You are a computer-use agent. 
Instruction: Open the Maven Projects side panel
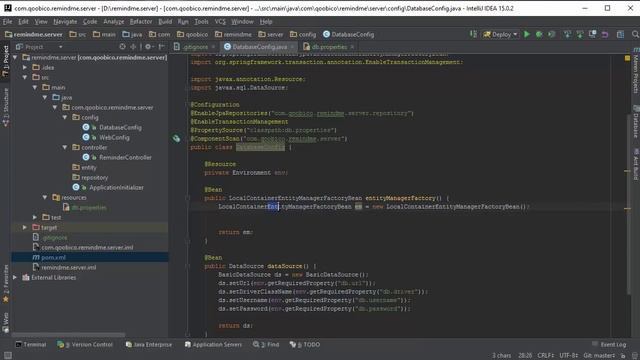636,71
